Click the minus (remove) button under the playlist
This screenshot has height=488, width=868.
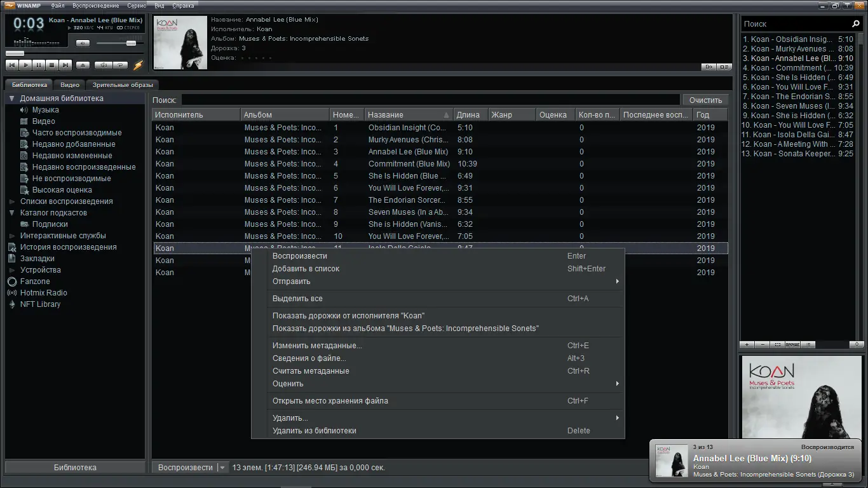pyautogui.click(x=763, y=344)
